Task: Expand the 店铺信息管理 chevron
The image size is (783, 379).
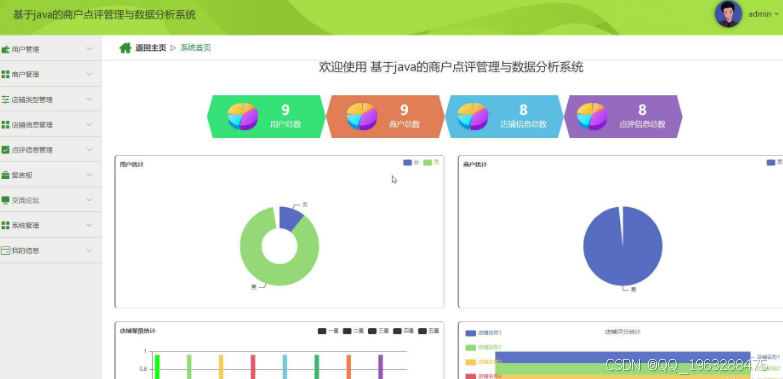Action: click(89, 124)
